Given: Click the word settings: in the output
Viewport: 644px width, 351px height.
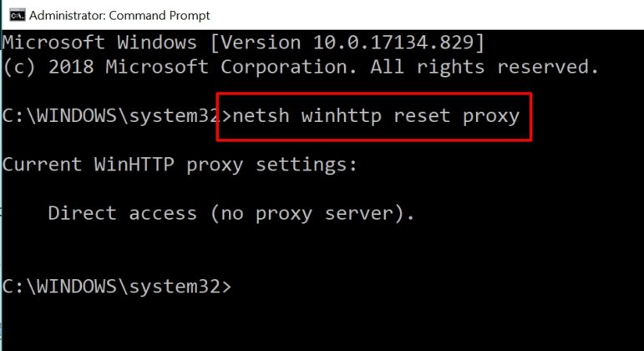Looking at the screenshot, I should [307, 165].
